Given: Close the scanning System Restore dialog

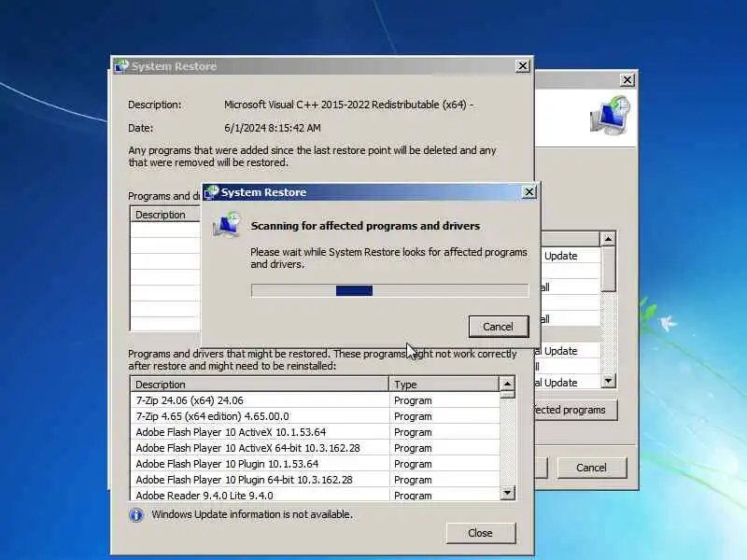Looking at the screenshot, I should (x=529, y=192).
